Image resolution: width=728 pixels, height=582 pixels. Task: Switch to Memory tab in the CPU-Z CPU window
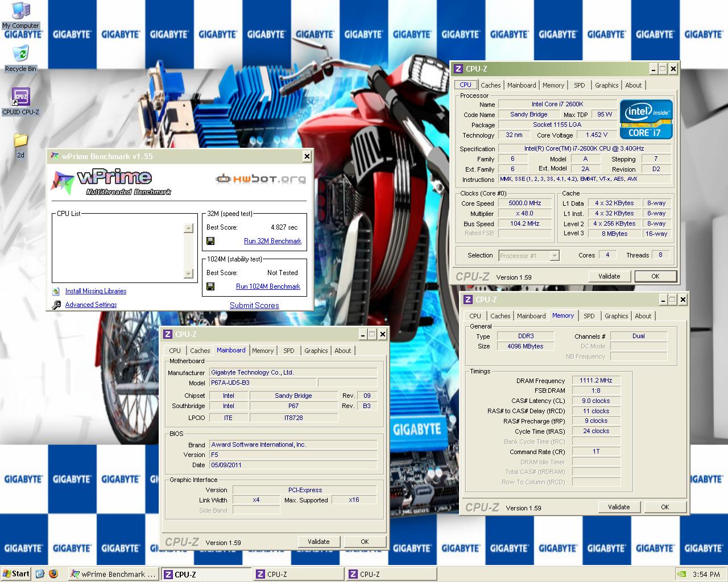pos(553,85)
